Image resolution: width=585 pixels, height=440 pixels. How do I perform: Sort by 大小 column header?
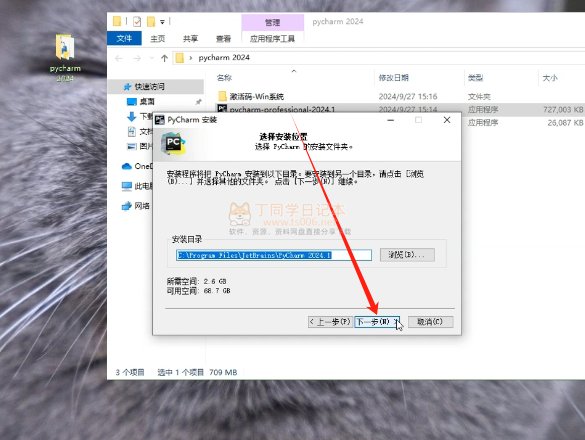[550, 78]
